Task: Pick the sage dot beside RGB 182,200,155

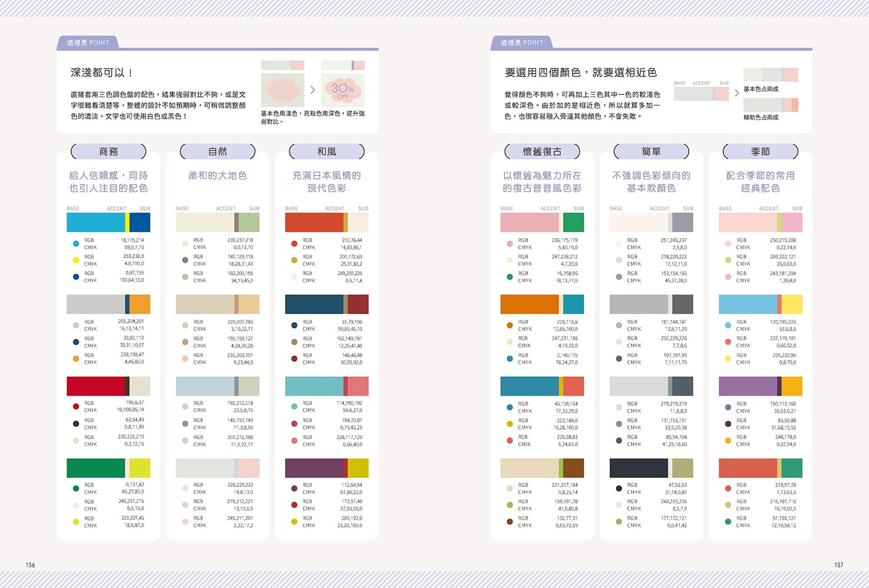Action: (185, 276)
